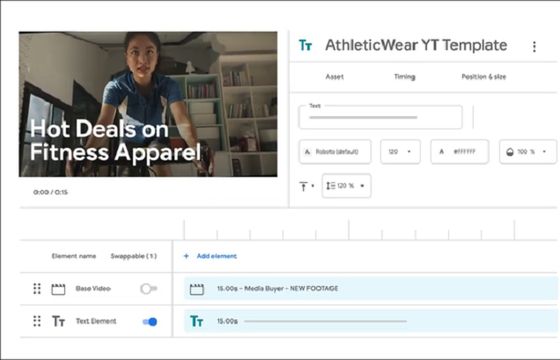The width and height of the screenshot is (560, 360).
Task: Click the Swappable (1) column header
Action: [134, 256]
